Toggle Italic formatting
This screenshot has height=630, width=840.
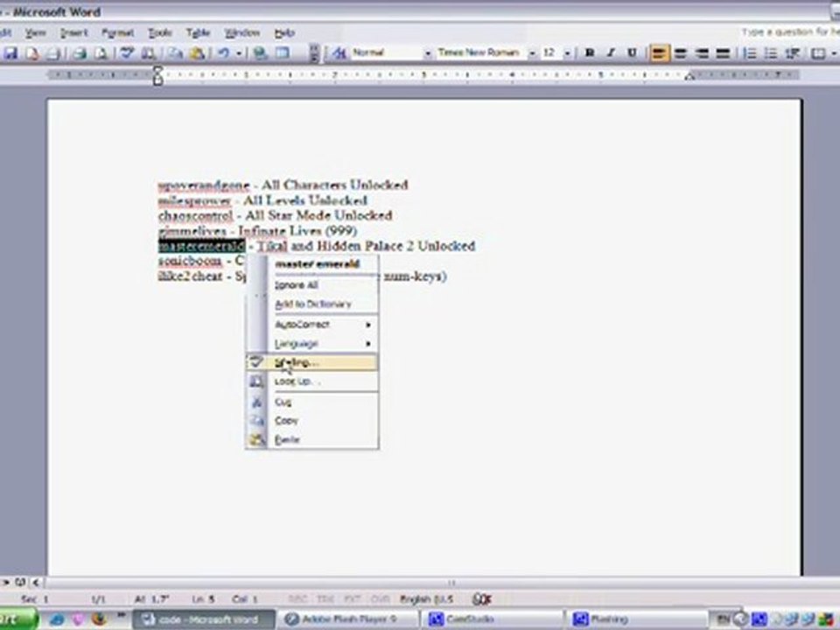611,53
